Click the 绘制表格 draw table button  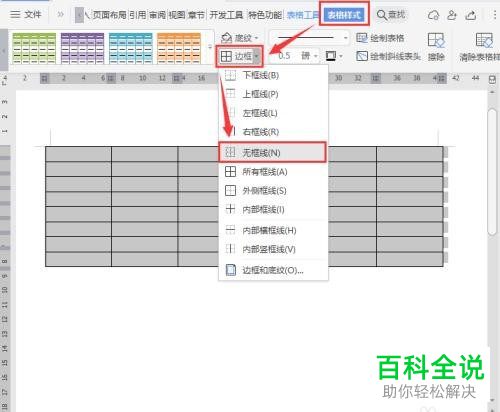380,38
